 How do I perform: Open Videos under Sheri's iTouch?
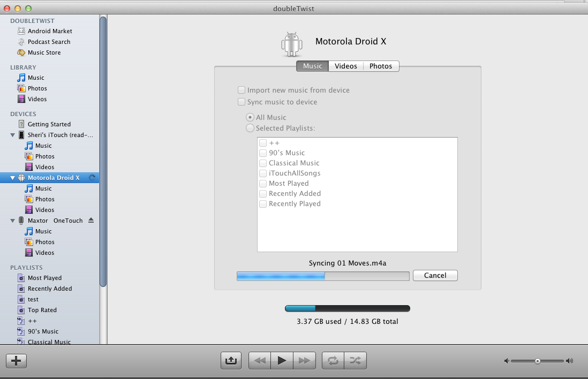[x=40, y=167]
